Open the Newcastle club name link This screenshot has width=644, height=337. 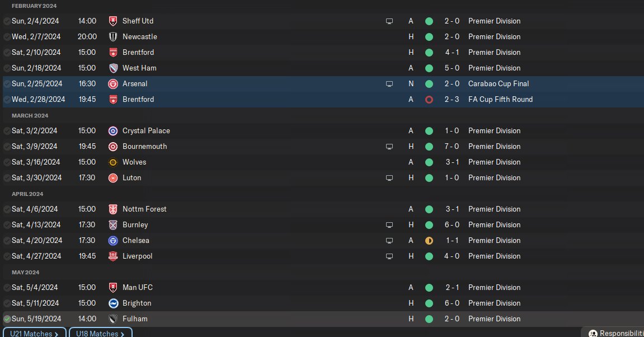point(139,37)
